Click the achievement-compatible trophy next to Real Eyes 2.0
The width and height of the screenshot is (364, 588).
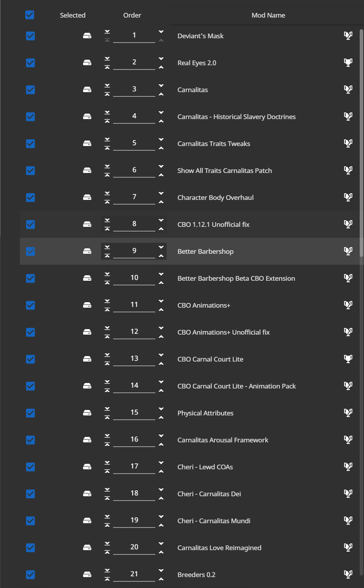(x=348, y=62)
